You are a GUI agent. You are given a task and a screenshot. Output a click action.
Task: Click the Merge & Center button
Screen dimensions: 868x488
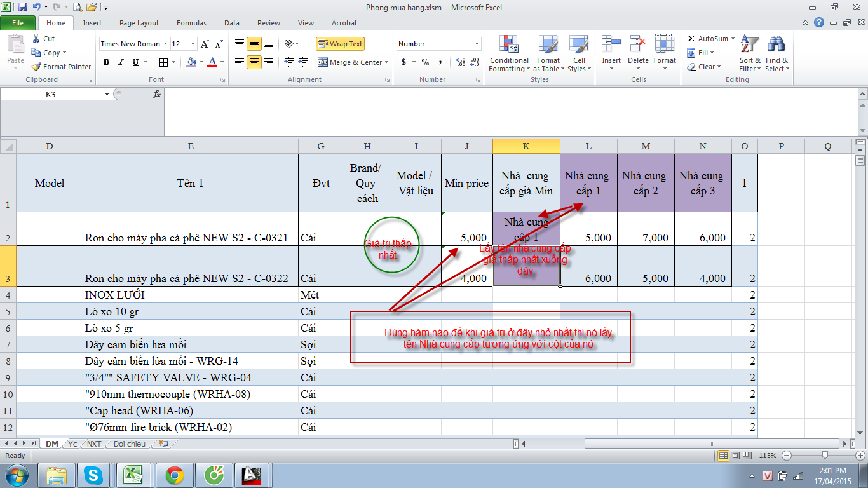[350, 62]
